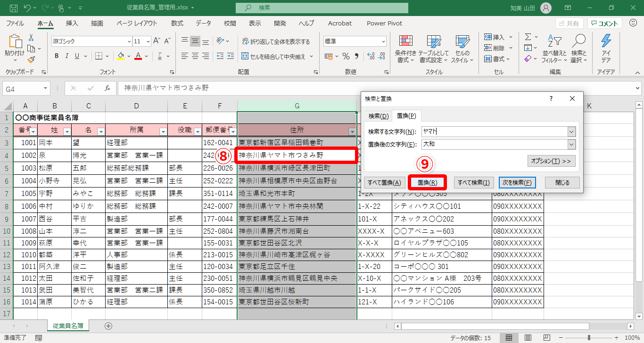
Task: Toggle bold formatting
Action: click(57, 56)
